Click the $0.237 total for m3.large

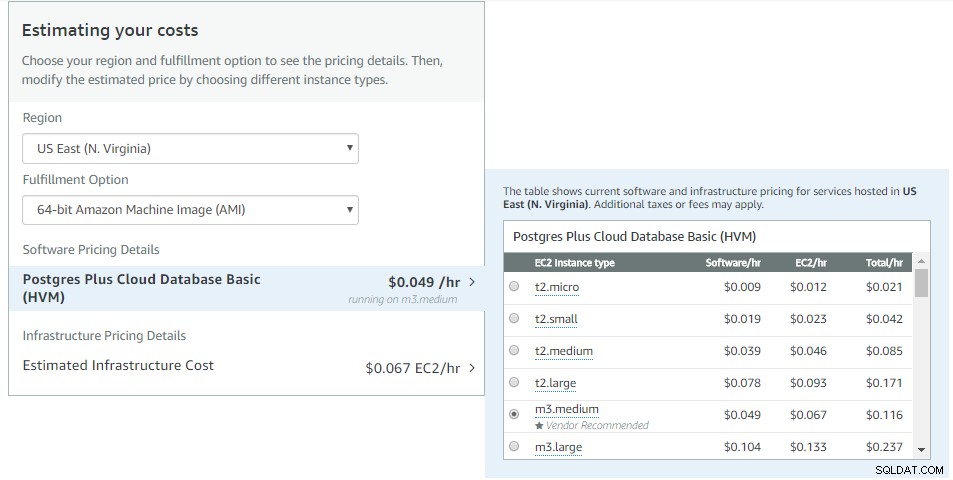point(884,447)
